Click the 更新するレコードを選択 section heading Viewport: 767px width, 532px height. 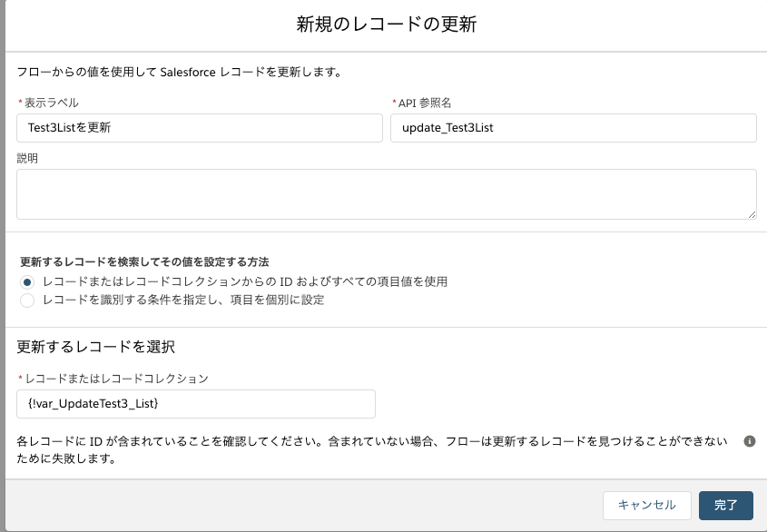click(x=96, y=347)
